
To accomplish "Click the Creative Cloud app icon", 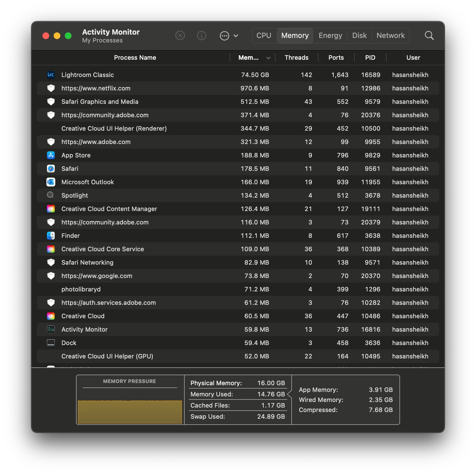I will (x=51, y=316).
